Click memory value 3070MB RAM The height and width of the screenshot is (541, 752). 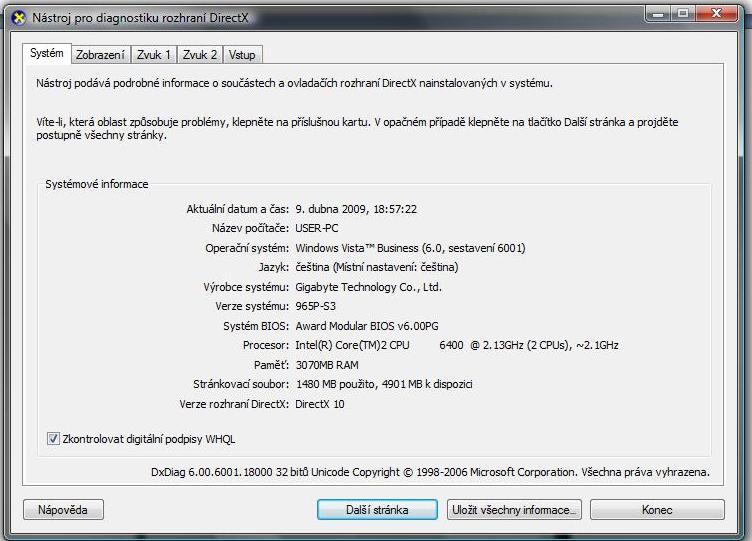pyautogui.click(x=327, y=365)
